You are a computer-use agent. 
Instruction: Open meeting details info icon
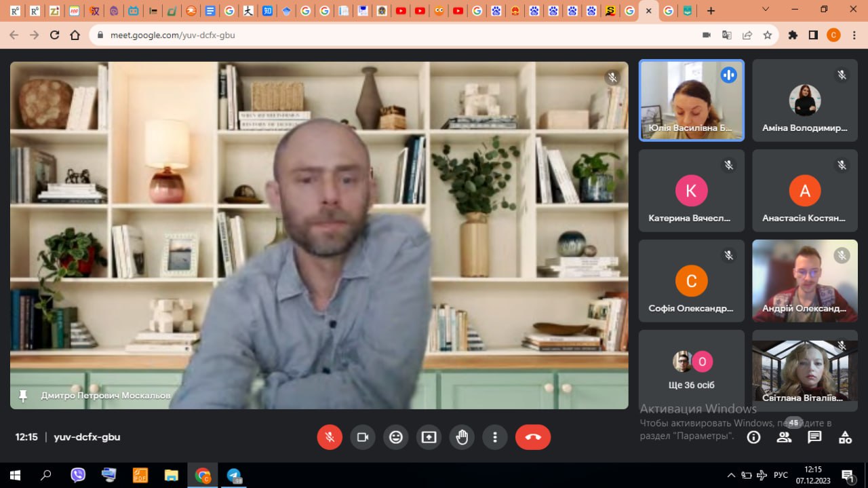point(753,437)
